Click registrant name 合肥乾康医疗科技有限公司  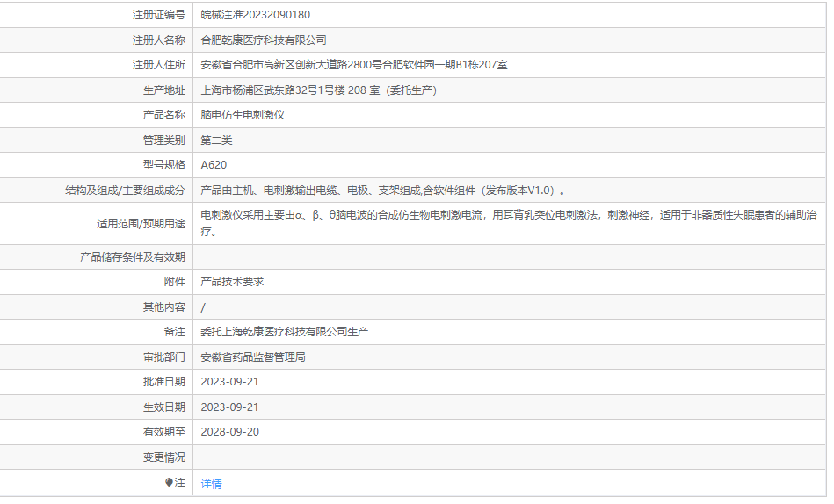click(x=264, y=40)
